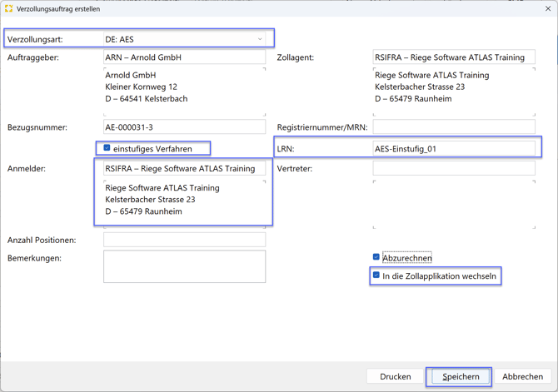Click into the Auftraggeber input field
Screen dimensions: 558x392
pyautogui.click(x=184, y=57)
